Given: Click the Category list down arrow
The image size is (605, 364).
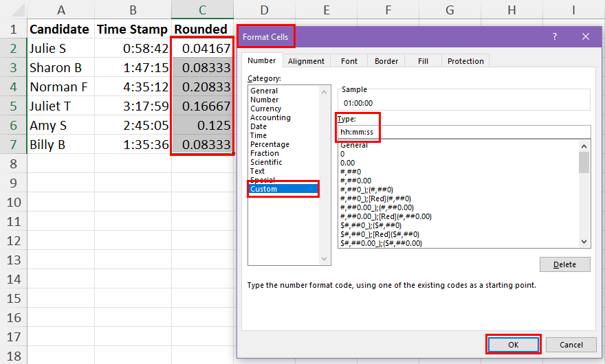Looking at the screenshot, I should (324, 259).
